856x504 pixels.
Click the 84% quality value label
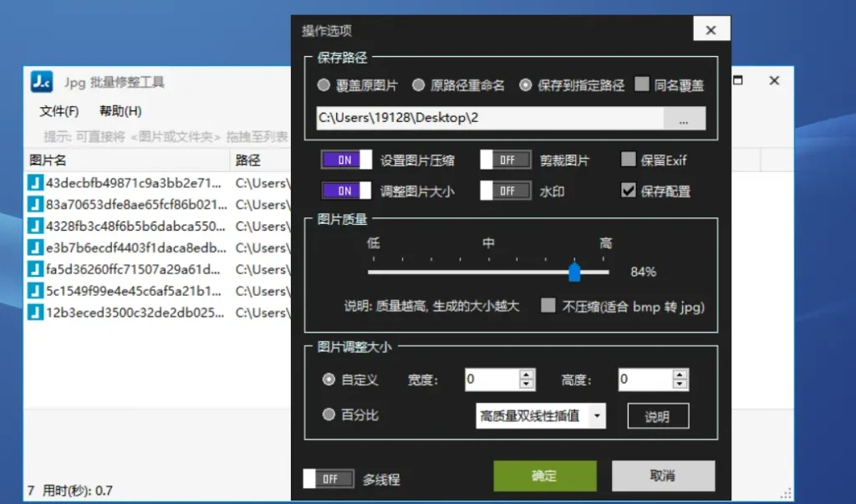click(x=643, y=272)
